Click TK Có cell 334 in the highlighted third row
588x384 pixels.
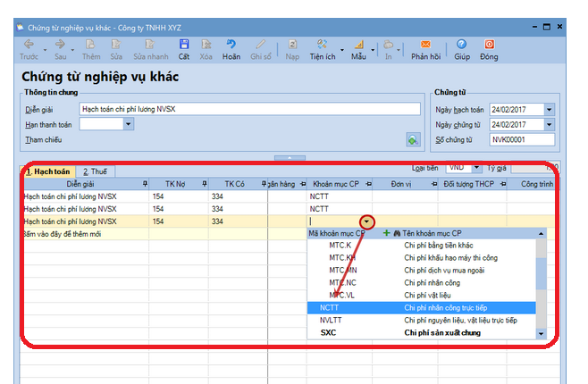point(238,221)
